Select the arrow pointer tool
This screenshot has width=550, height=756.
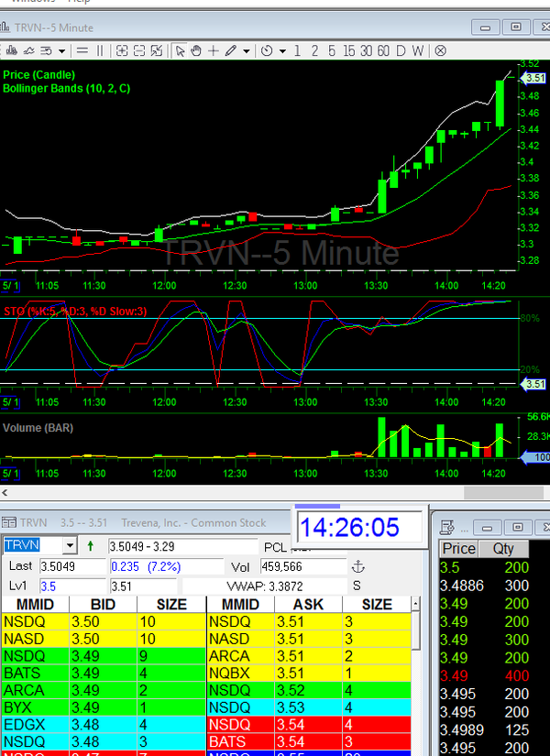181,50
